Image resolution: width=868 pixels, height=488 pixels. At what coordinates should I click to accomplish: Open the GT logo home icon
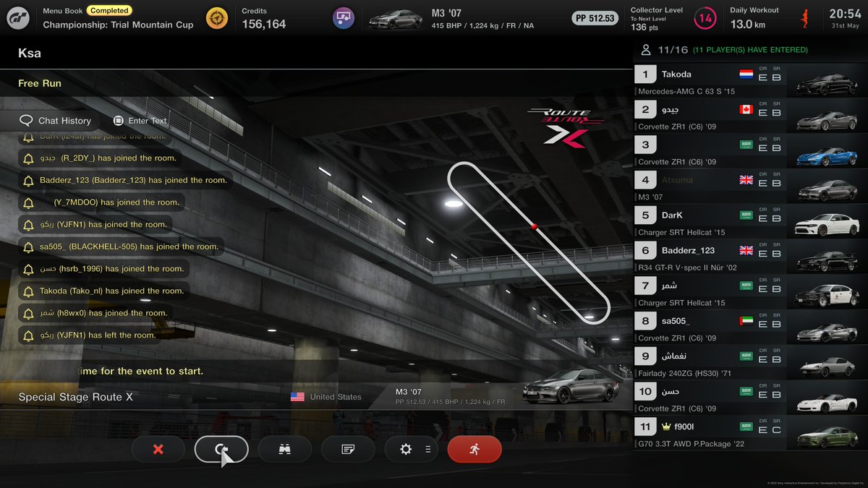18,17
